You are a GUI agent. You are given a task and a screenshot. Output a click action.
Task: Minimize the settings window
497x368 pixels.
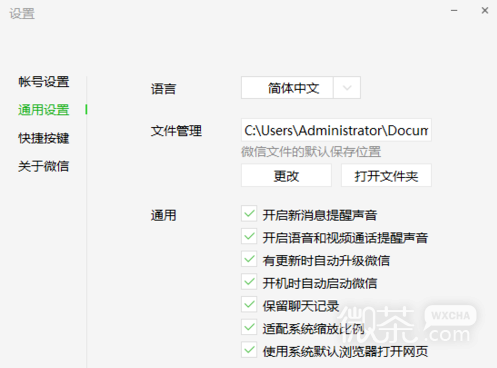454,11
